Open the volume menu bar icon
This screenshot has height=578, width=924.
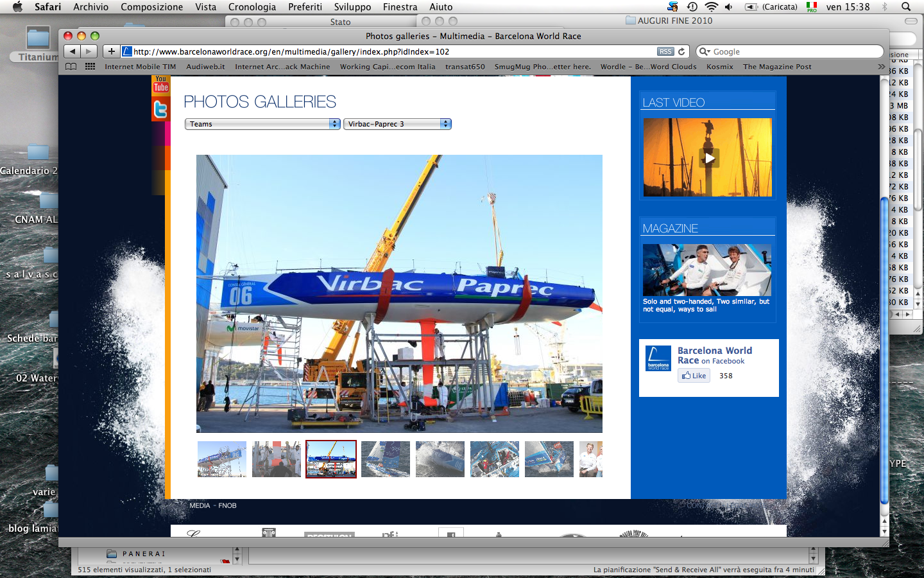pyautogui.click(x=728, y=6)
